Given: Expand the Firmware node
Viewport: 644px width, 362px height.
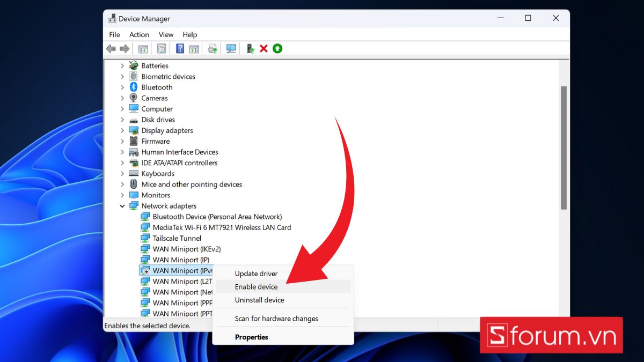Looking at the screenshot, I should coord(122,141).
